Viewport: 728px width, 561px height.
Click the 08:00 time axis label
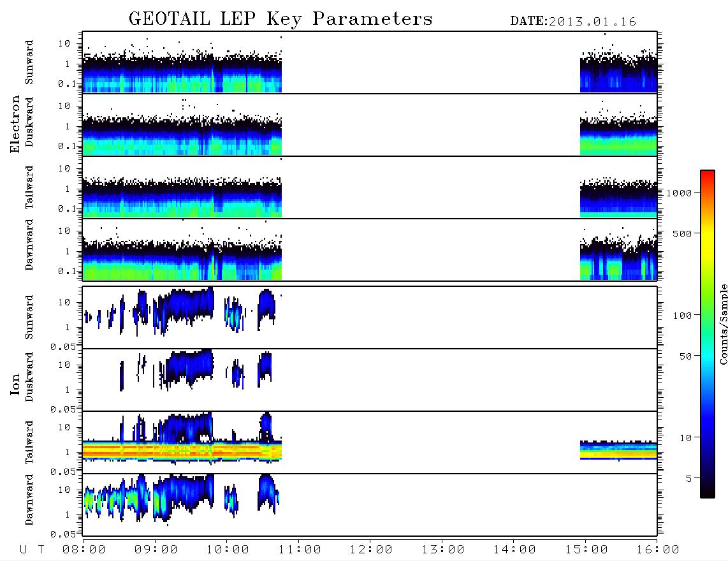84,550
